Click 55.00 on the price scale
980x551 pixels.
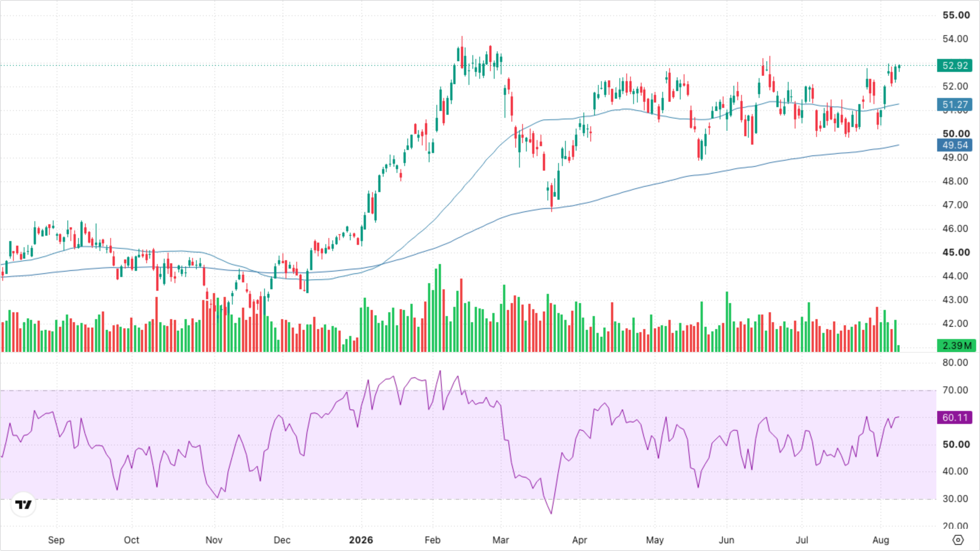(956, 15)
